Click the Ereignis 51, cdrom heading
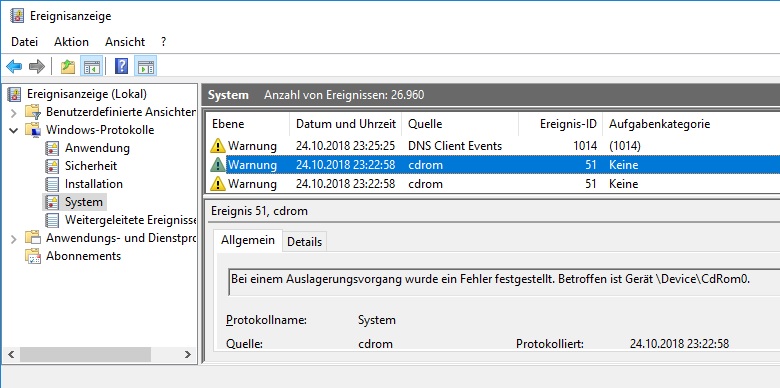 tap(259, 211)
